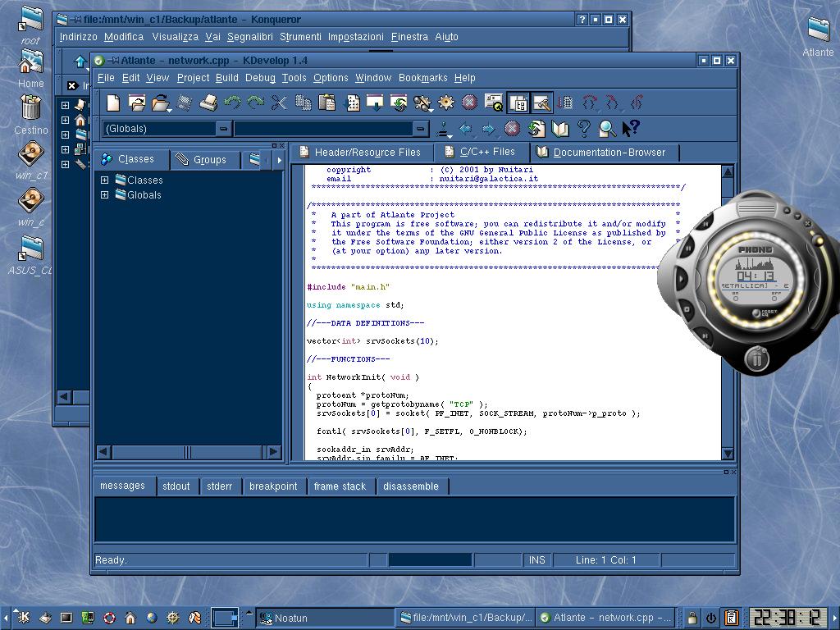Open the Bookmarks menu

point(422,78)
